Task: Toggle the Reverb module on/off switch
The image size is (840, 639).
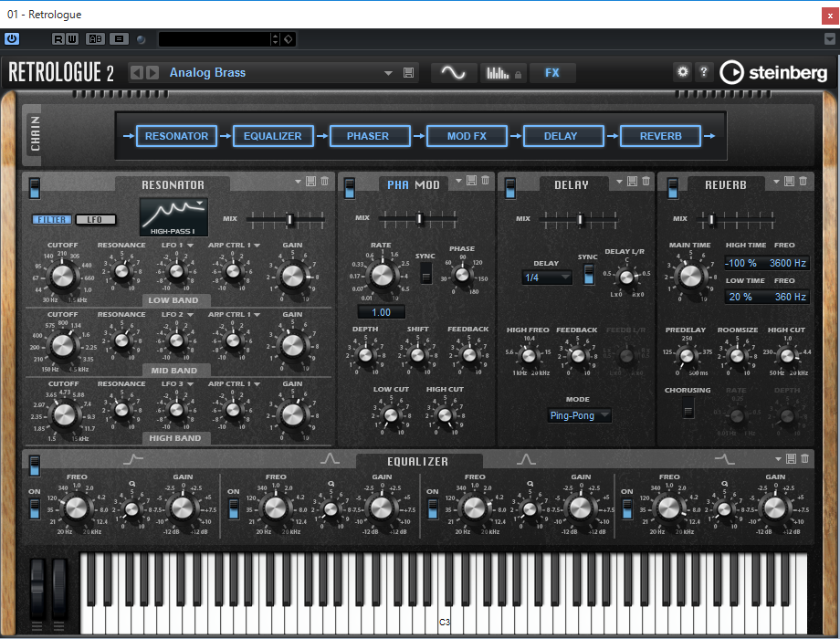Action: [x=673, y=188]
